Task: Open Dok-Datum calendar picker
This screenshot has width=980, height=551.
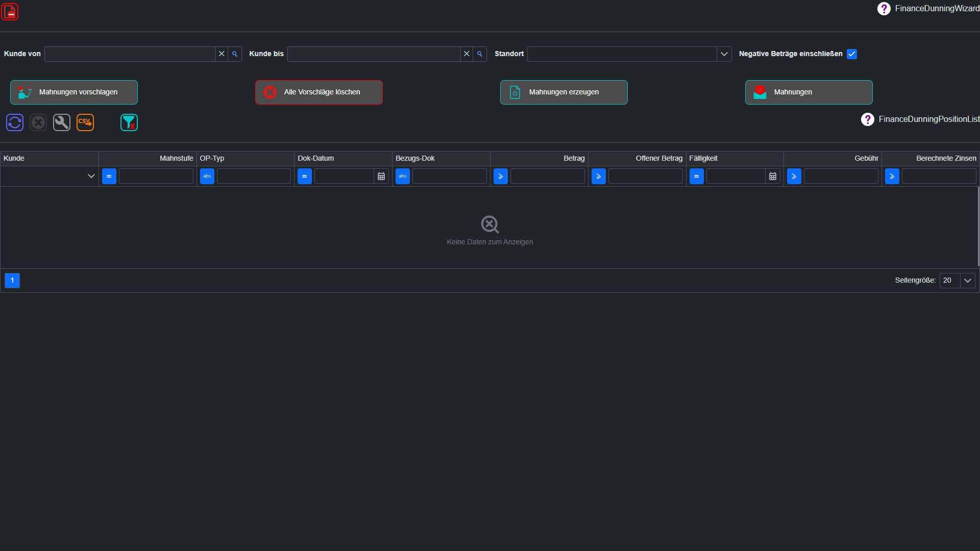Action: pyautogui.click(x=381, y=176)
